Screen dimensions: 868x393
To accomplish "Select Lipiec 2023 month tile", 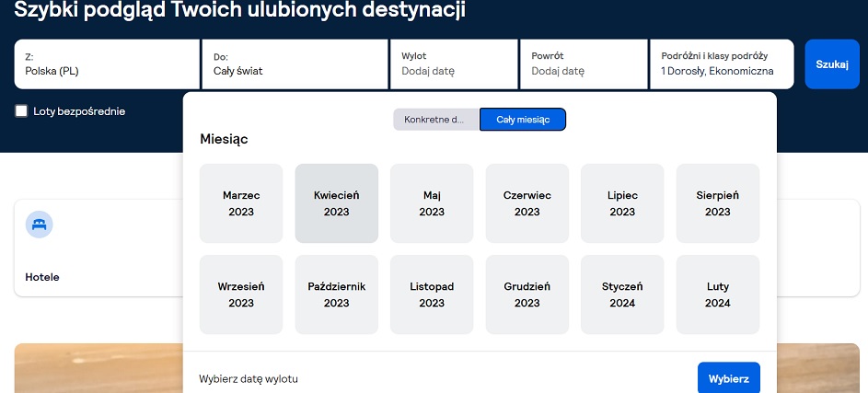I will click(x=622, y=203).
